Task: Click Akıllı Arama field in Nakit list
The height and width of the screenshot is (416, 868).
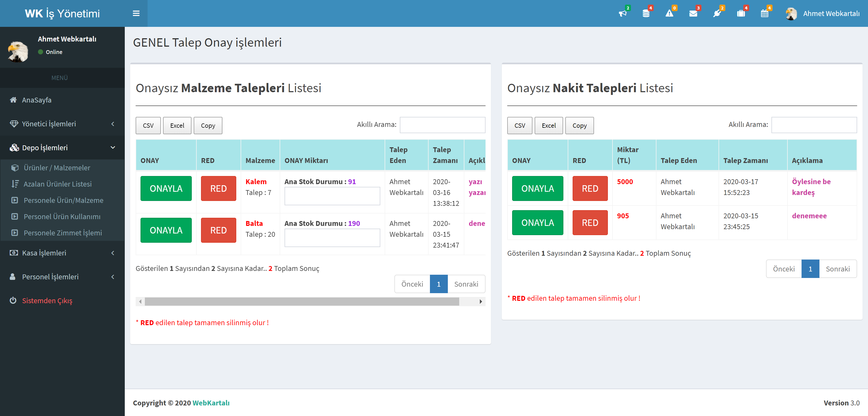Action: (814, 125)
